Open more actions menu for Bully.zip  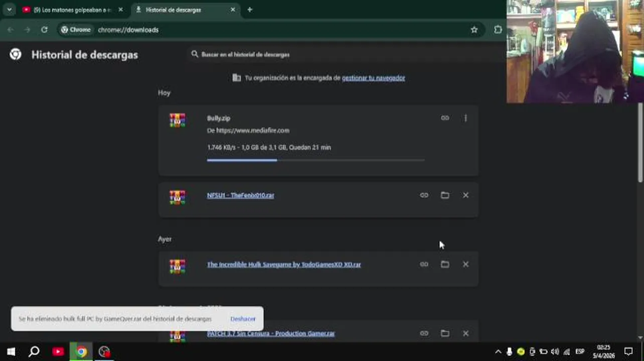pos(465,118)
